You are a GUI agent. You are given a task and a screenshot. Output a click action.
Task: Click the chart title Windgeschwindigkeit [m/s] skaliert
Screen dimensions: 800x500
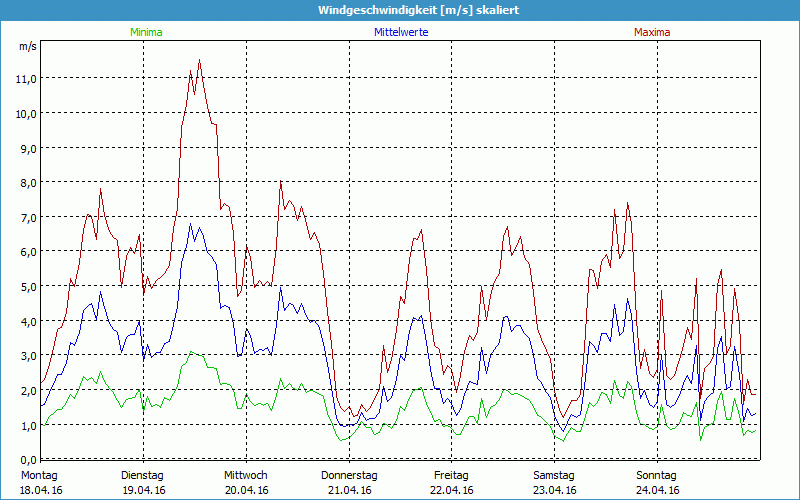coord(418,10)
